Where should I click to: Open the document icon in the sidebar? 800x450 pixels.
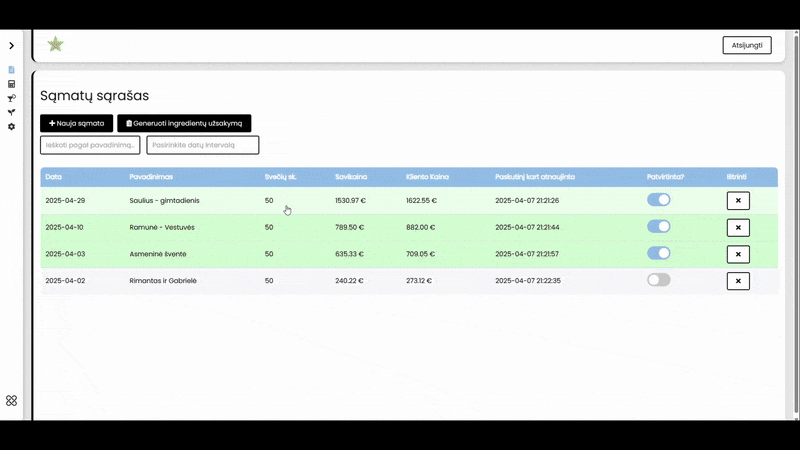point(11,70)
